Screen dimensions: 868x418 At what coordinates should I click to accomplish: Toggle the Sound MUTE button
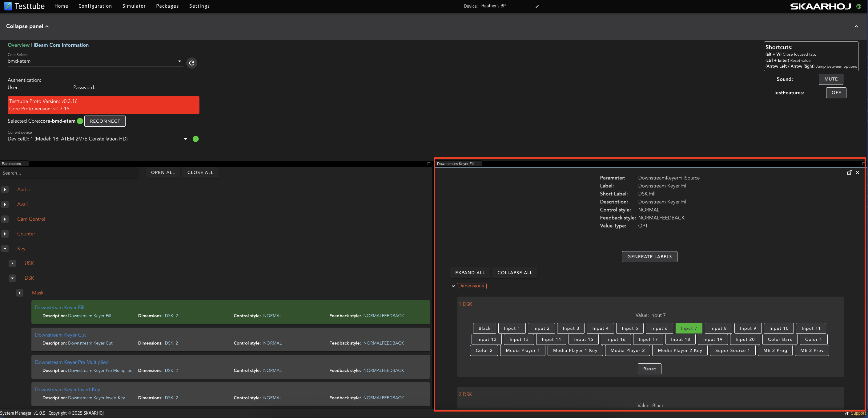[830, 79]
